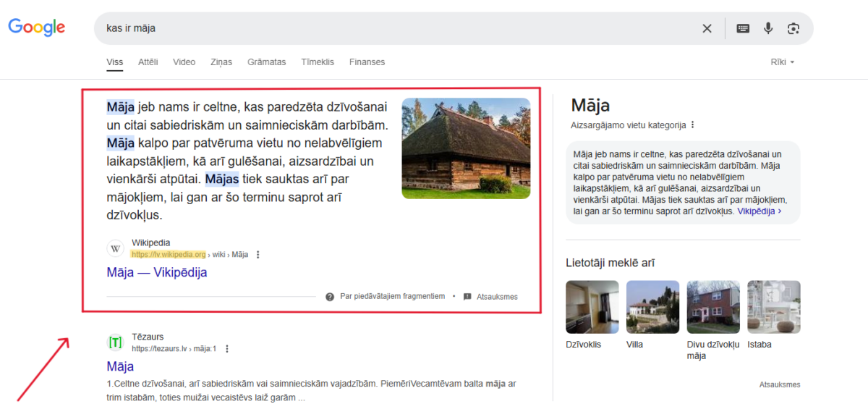868x417 pixels.
Task: Click Atsauksmes under the featured snippet
Action: click(x=497, y=296)
